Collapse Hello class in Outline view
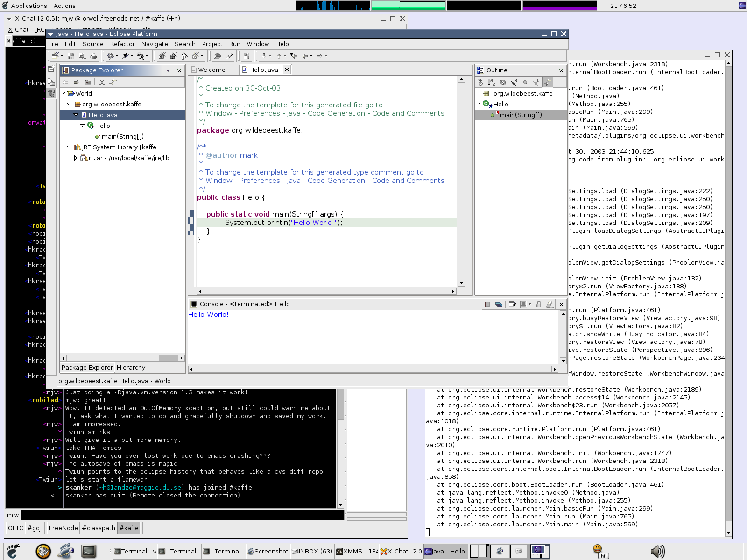The image size is (747, 560). point(478,104)
